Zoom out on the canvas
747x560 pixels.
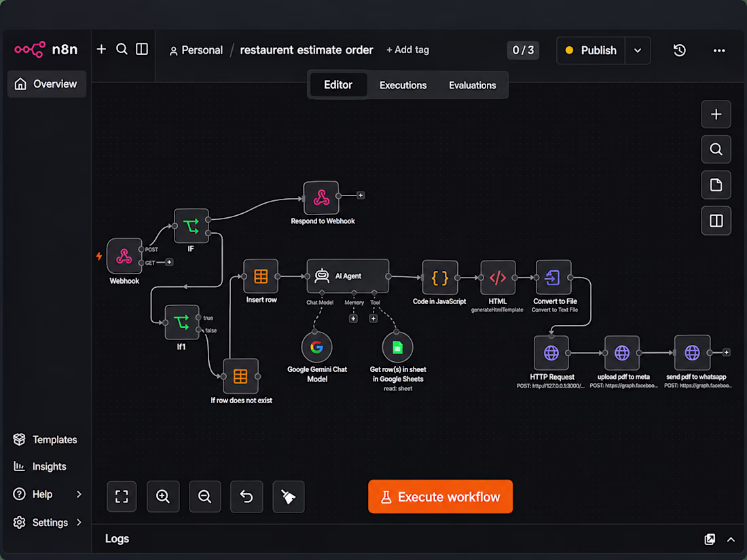(205, 497)
